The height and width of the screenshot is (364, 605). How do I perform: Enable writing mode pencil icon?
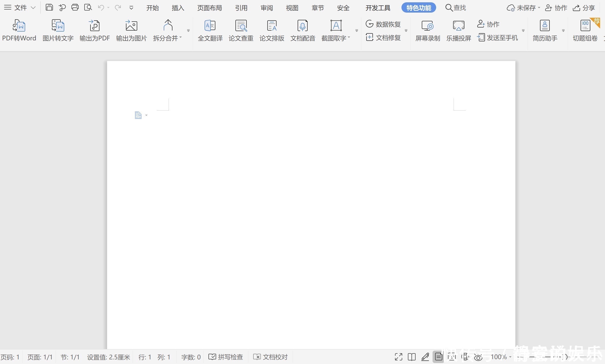point(425,357)
